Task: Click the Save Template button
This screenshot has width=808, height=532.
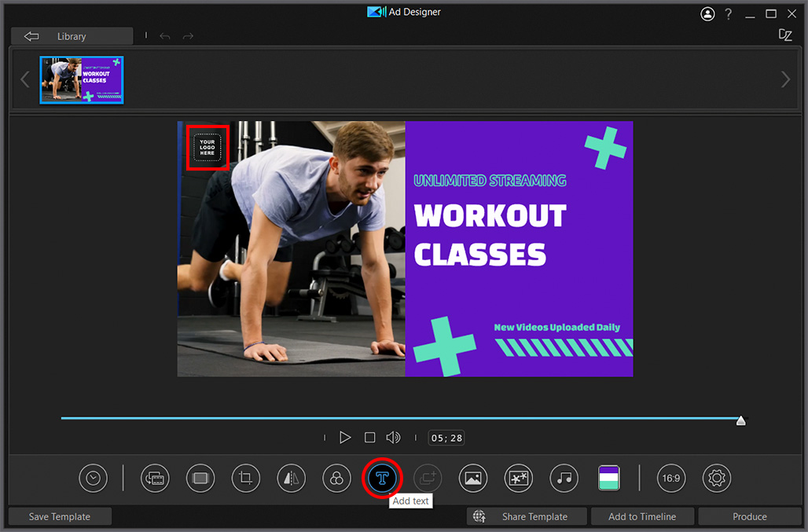Action: tap(60, 516)
